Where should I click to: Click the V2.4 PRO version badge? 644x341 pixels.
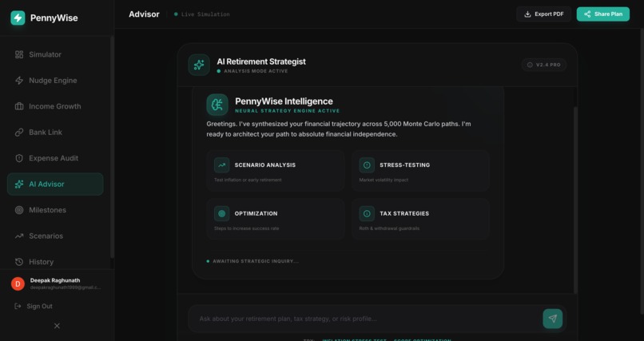coord(544,65)
